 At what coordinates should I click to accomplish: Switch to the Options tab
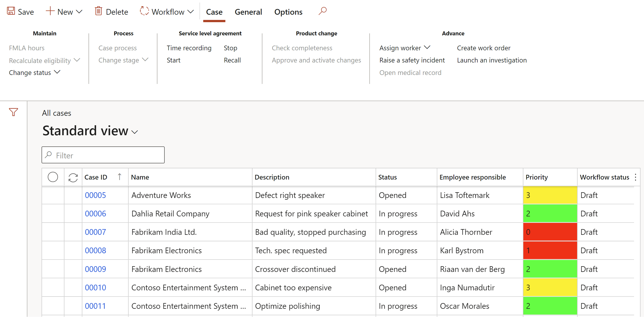click(x=288, y=12)
